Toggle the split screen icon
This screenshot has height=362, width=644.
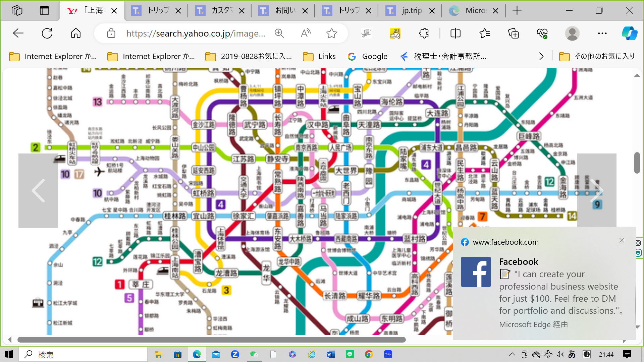pyautogui.click(x=455, y=34)
